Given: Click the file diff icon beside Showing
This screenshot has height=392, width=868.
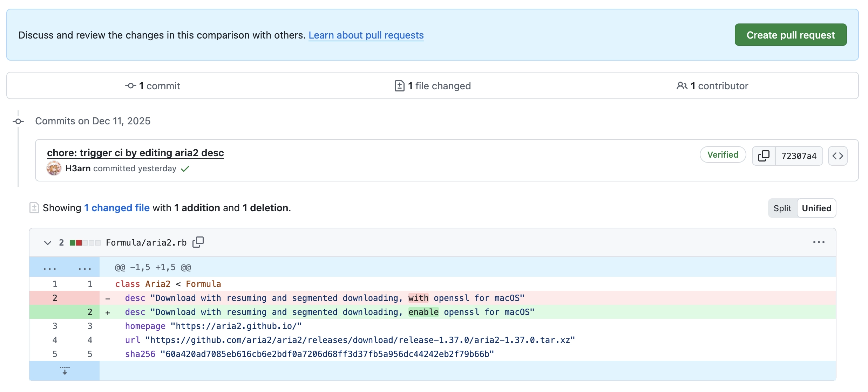Looking at the screenshot, I should pos(34,208).
